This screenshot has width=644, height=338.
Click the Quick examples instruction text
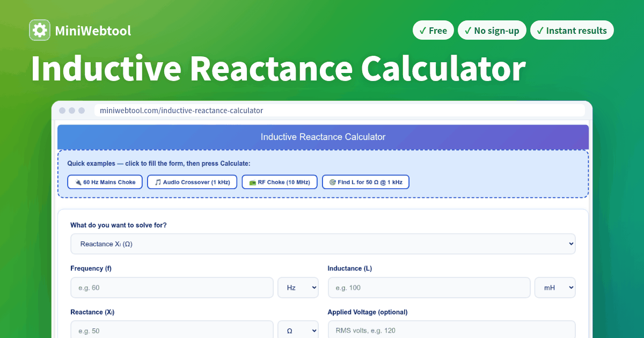click(x=159, y=163)
